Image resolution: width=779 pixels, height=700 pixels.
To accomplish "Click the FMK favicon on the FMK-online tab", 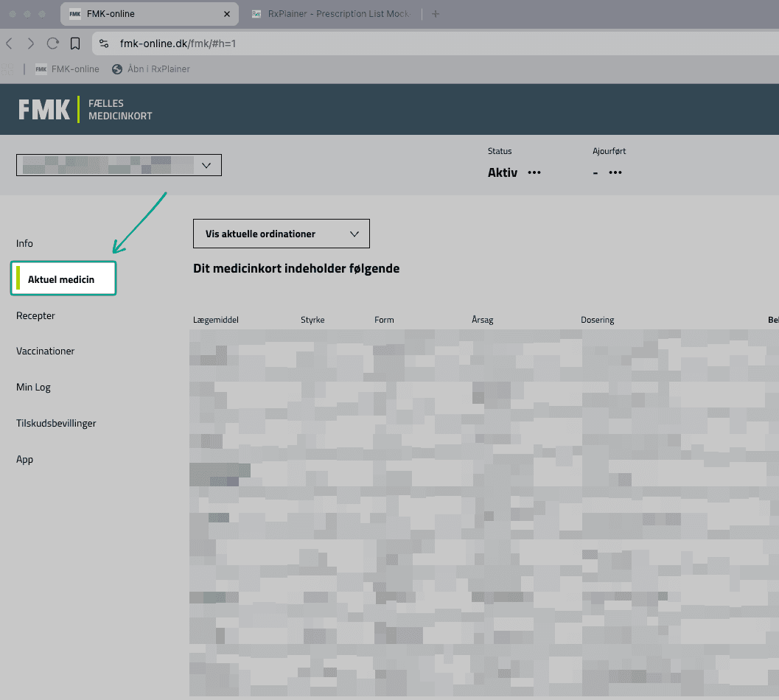I will [x=74, y=13].
